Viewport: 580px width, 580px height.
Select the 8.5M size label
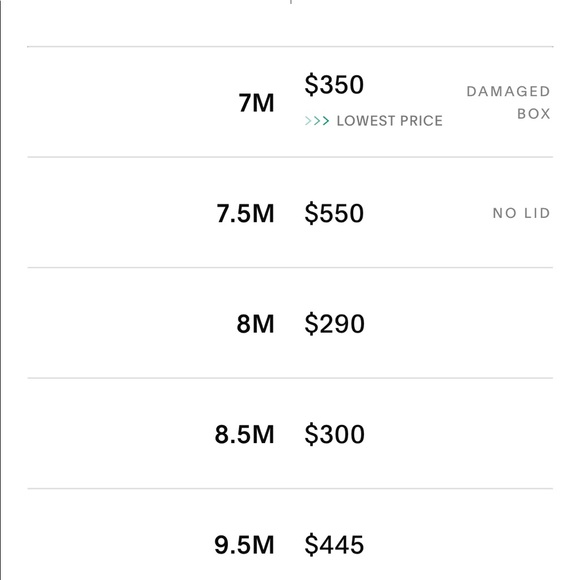coord(245,434)
